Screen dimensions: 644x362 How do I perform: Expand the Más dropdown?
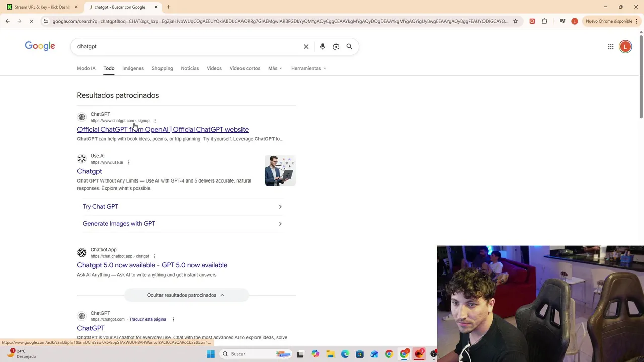[x=275, y=68]
